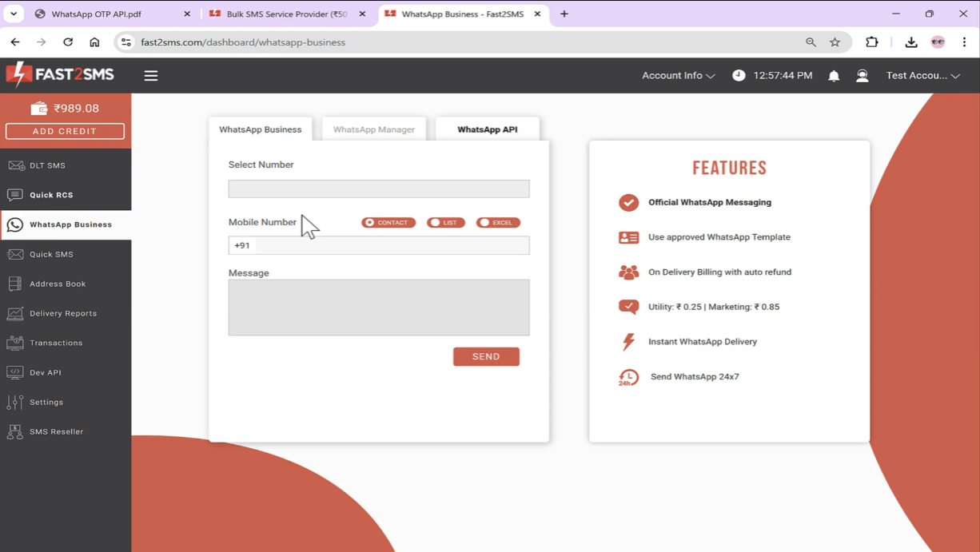The width and height of the screenshot is (980, 552).
Task: Open the Select Number dropdown field
Action: pyautogui.click(x=379, y=189)
